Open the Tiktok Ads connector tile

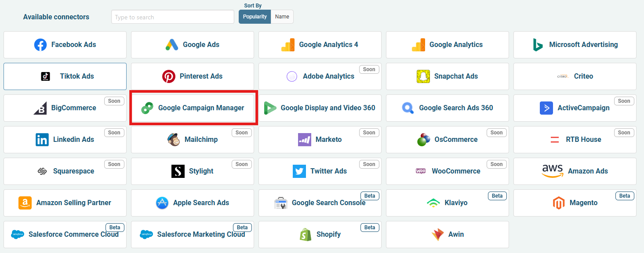pos(65,76)
